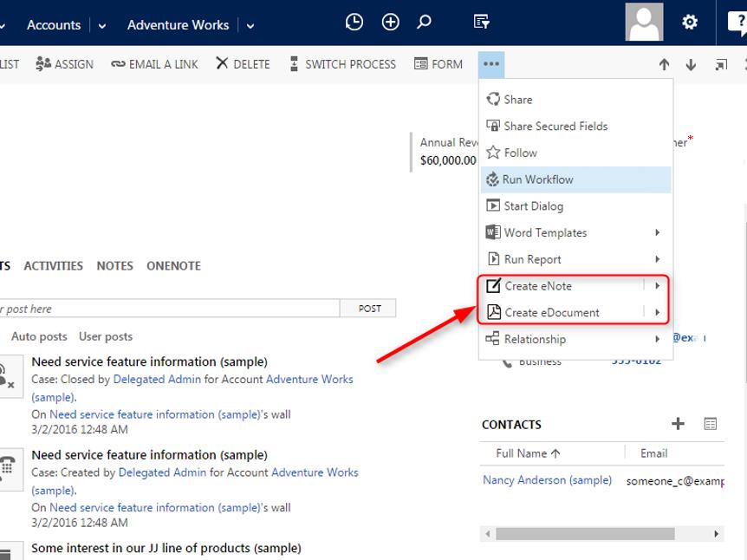Expand Word Templates submenu arrow

[658, 232]
